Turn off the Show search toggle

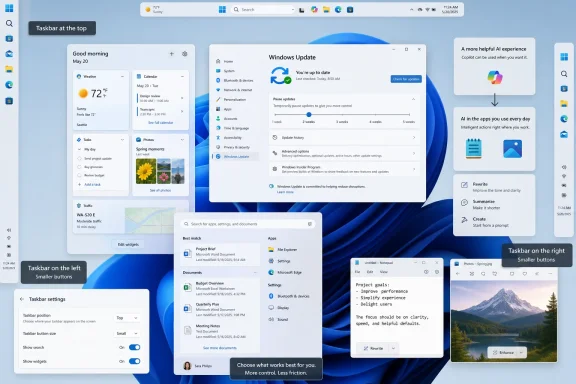[x=134, y=347]
